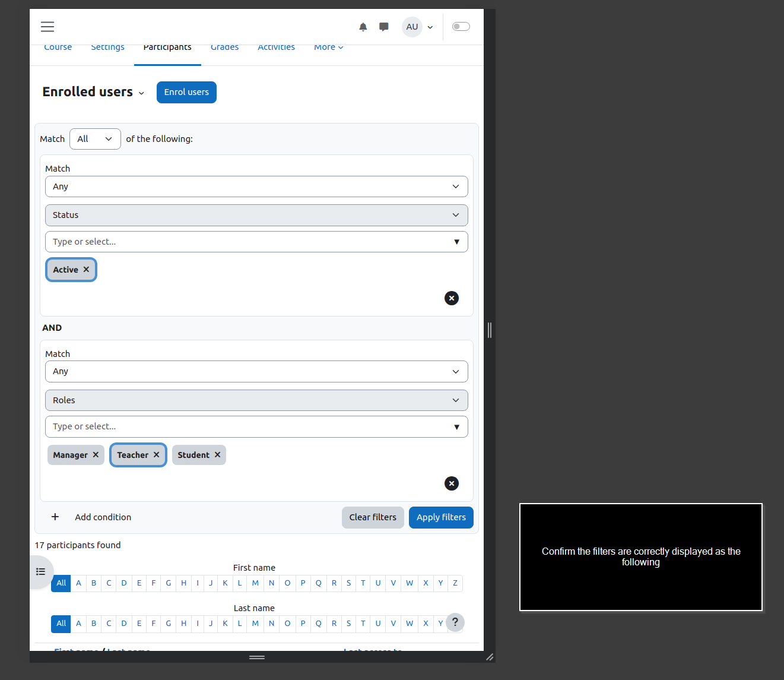Click the bottom horizontal resize handle
Viewport: 784px width, 680px height.
tap(257, 657)
